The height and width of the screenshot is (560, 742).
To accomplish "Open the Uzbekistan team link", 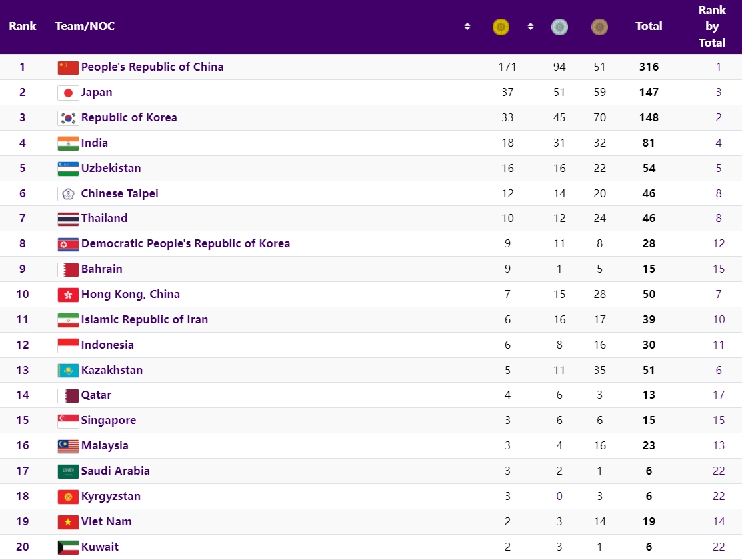I will pyautogui.click(x=111, y=168).
